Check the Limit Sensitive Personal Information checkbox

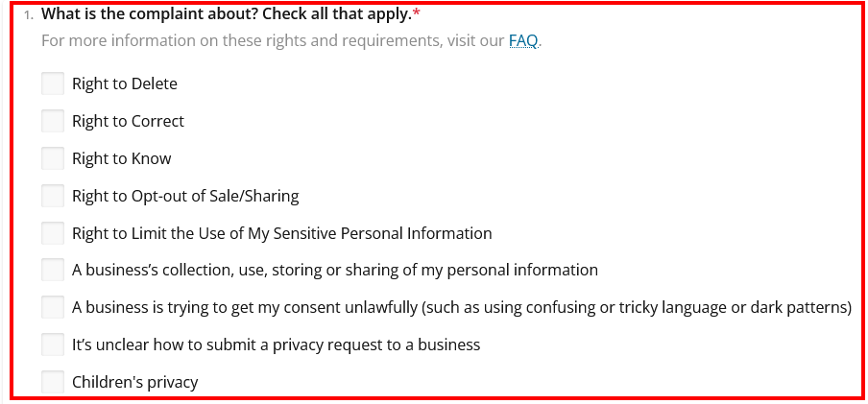click(53, 233)
